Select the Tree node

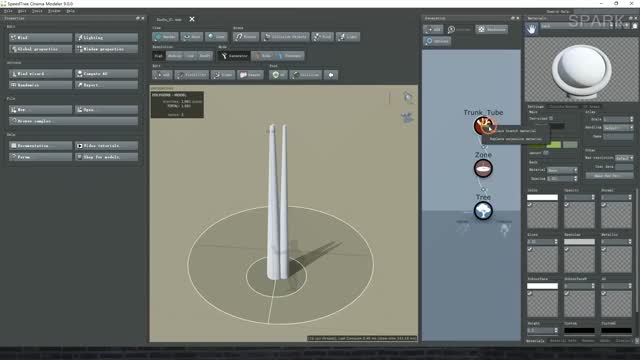pos(483,211)
